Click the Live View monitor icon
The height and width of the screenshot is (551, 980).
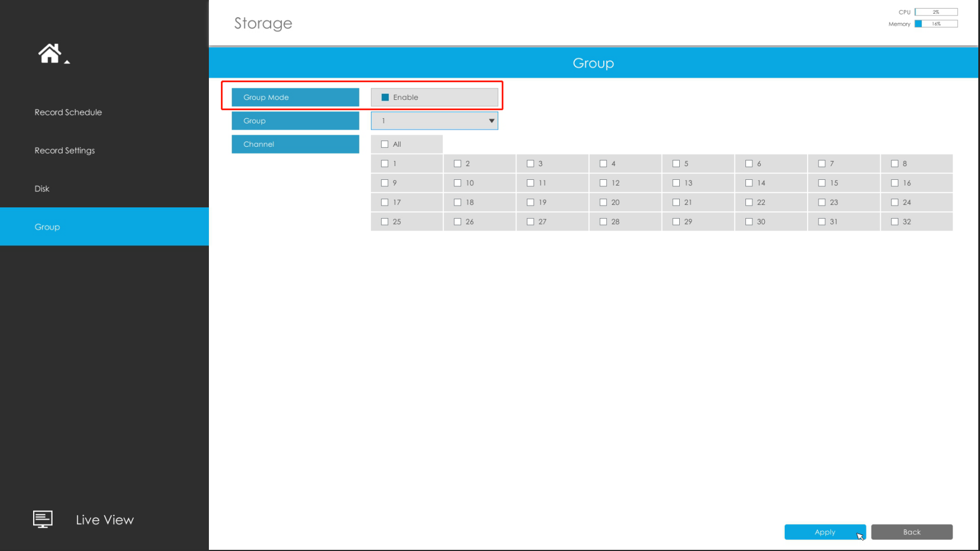click(x=43, y=519)
